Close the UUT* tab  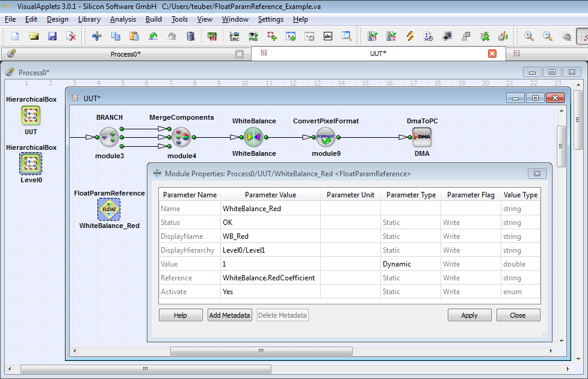tap(492, 54)
